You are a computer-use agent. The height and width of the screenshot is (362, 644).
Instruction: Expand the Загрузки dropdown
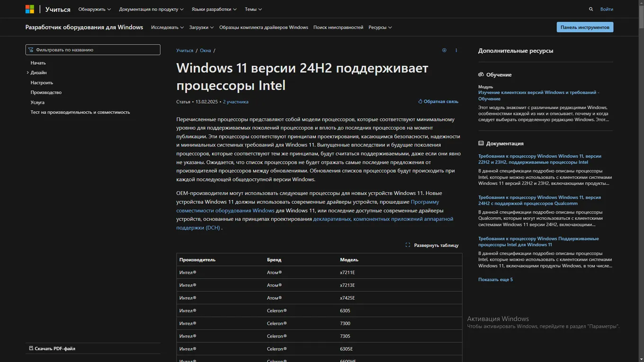201,27
